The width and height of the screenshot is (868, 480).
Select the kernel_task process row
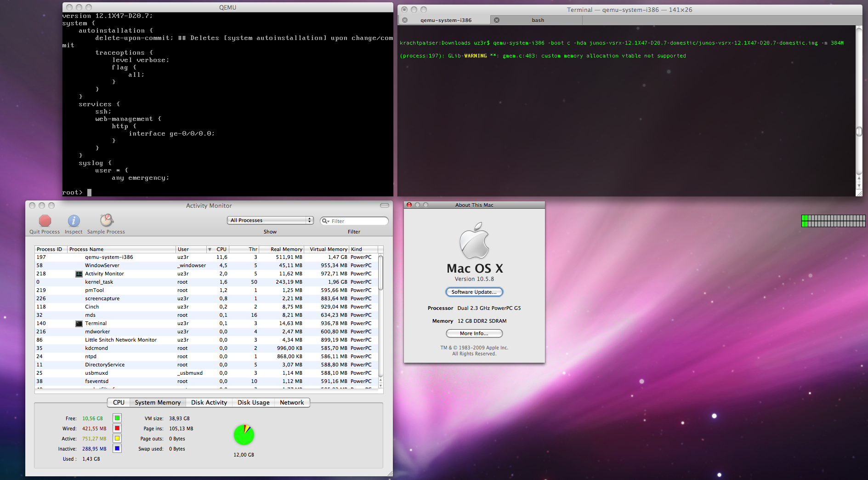click(206, 282)
